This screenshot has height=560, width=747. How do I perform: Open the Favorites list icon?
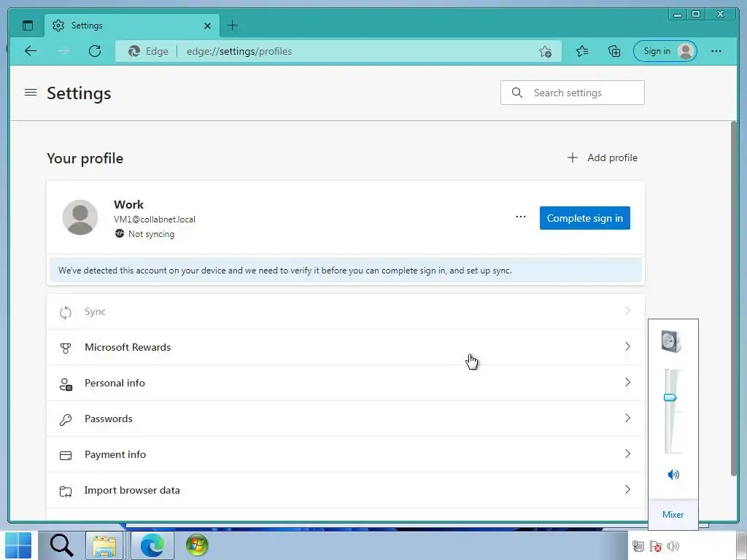tap(582, 51)
